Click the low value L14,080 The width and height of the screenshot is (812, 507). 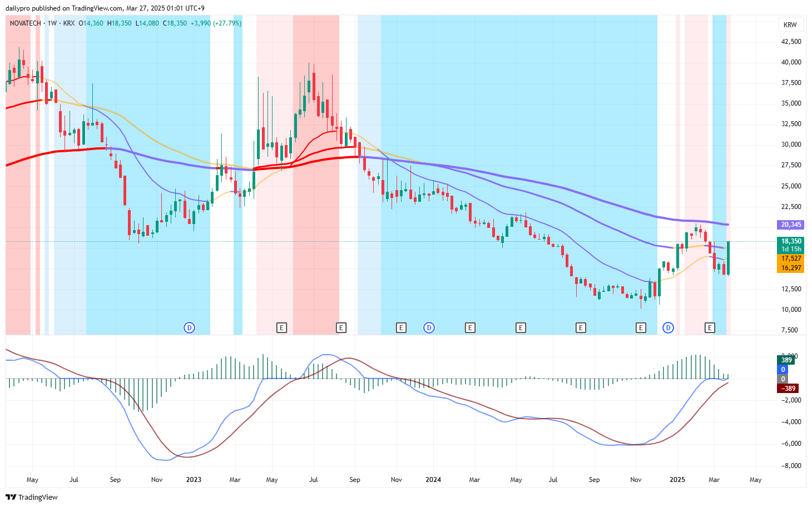click(147, 23)
